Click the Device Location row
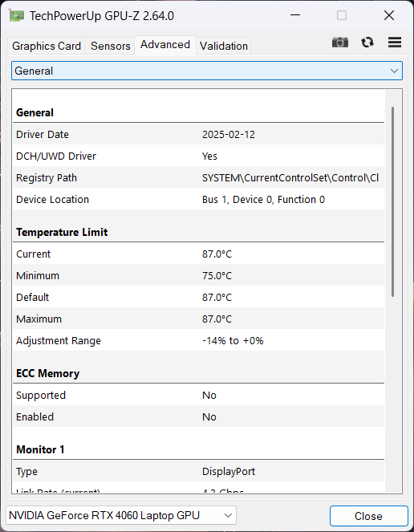Screen dimensions: 414x532 [x=198, y=200]
